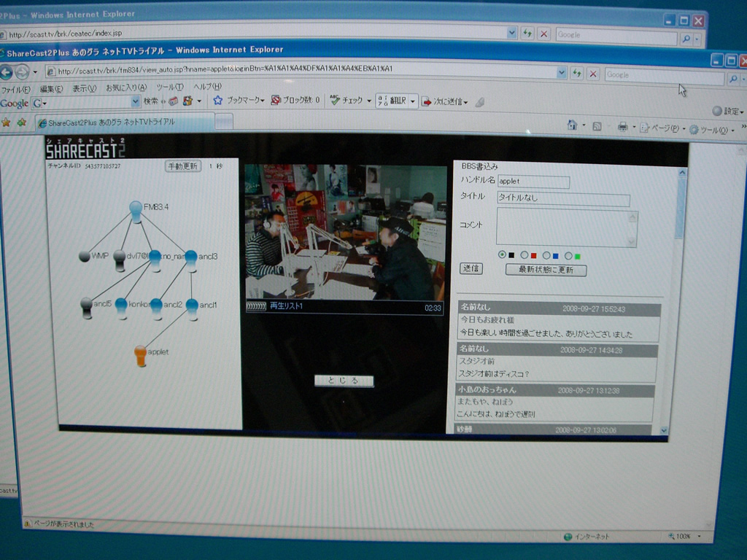Expand the address bar history dropdown
747x560 pixels.
pyautogui.click(x=562, y=73)
